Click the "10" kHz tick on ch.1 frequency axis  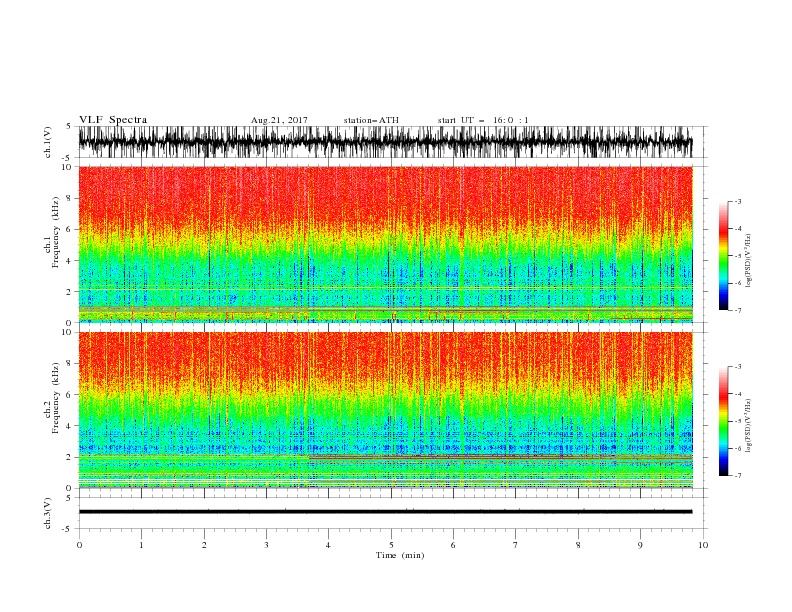point(68,167)
